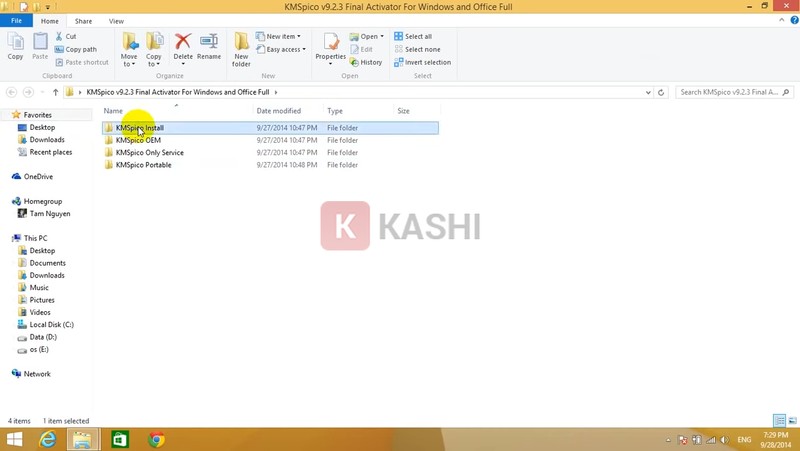The image size is (800, 451).
Task: Sort by the Size column header
Action: (x=403, y=111)
